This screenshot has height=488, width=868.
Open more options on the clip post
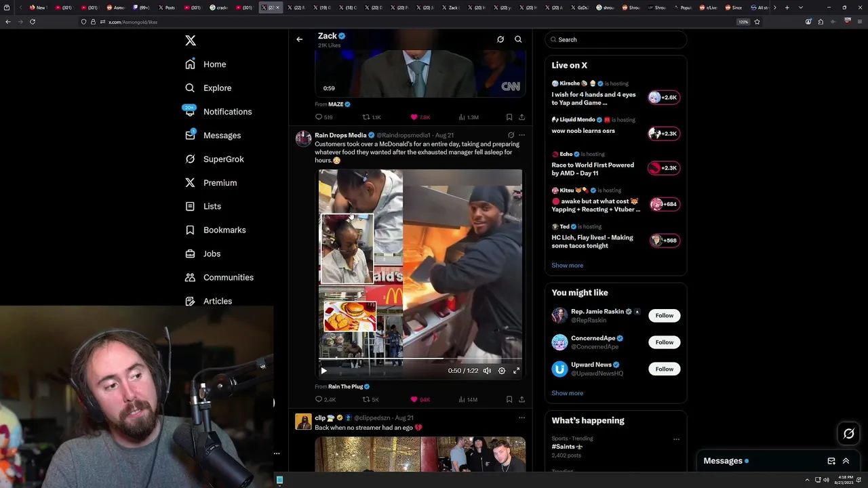click(x=521, y=418)
